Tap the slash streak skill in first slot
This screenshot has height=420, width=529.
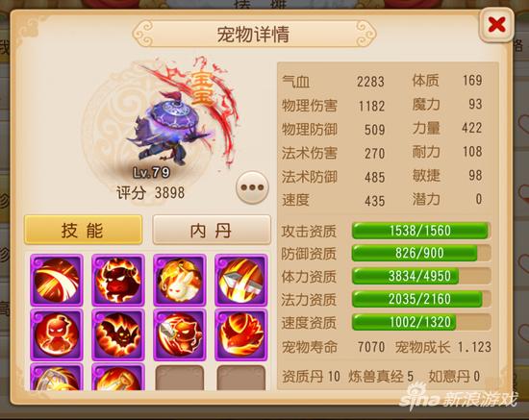pos(57,280)
